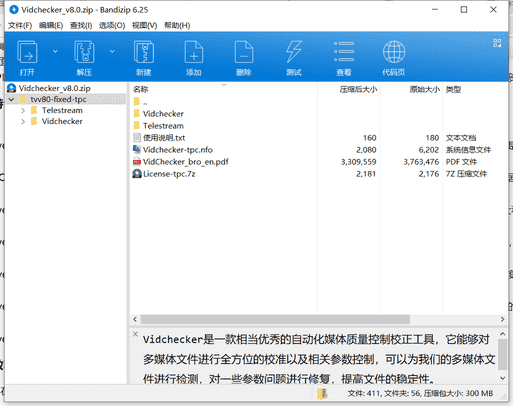Click the 文本文档 type cell

461,138
